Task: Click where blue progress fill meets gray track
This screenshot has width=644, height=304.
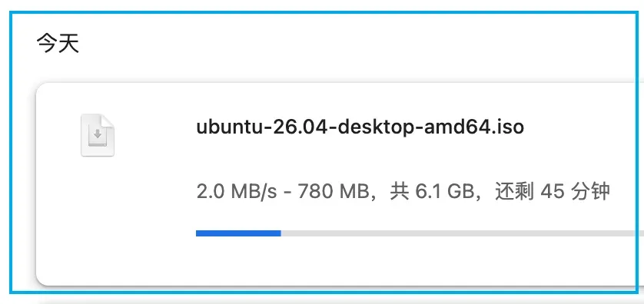Action: tap(281, 233)
